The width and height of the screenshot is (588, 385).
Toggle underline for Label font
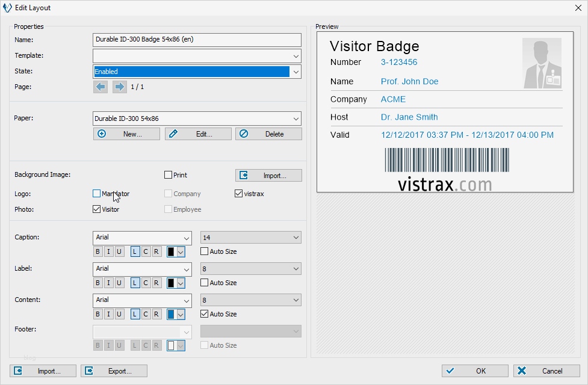click(x=119, y=283)
